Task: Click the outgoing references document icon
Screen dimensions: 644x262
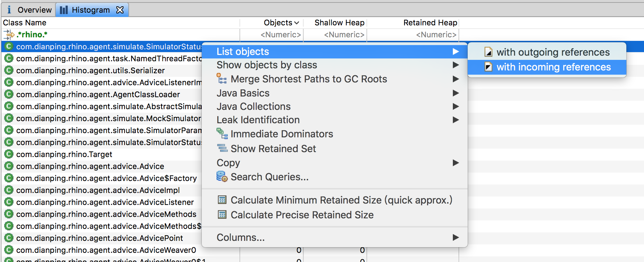Action: pyautogui.click(x=488, y=52)
